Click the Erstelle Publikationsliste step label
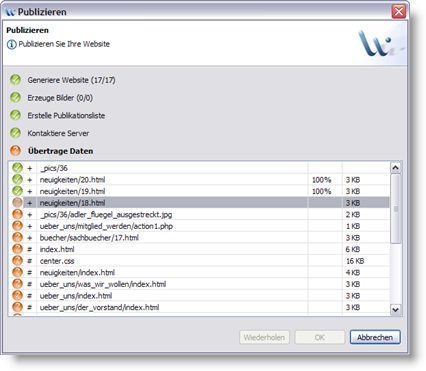 (x=66, y=116)
